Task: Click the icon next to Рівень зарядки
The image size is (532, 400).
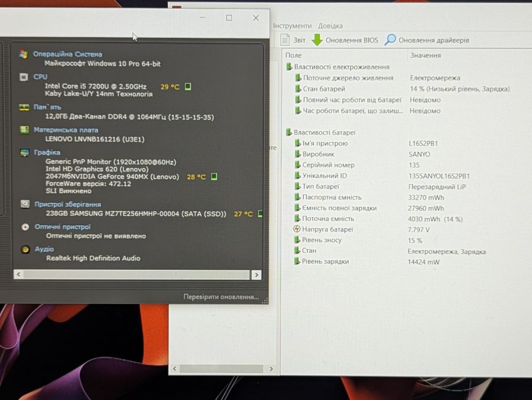Action: (x=297, y=261)
